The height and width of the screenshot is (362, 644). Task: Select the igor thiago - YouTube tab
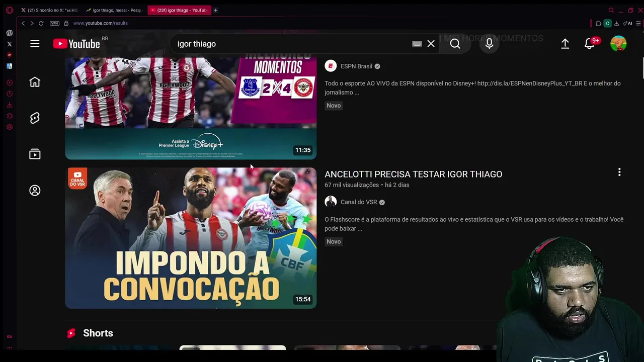click(179, 10)
